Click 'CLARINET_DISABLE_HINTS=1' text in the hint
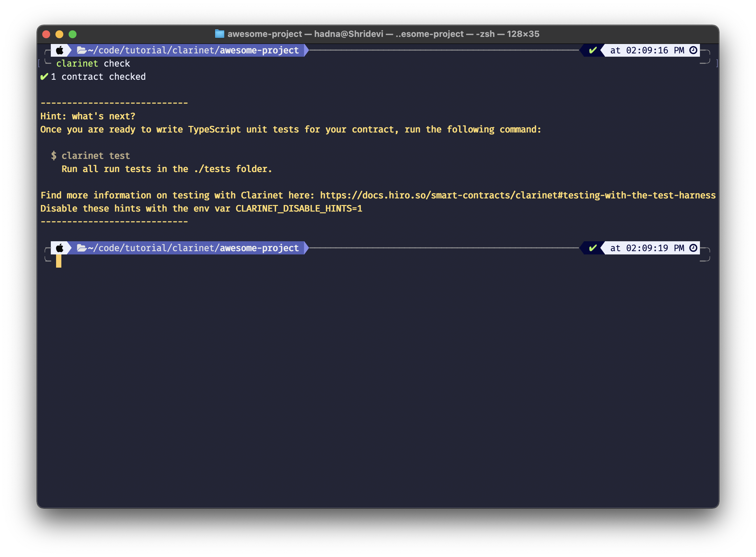 [299, 208]
